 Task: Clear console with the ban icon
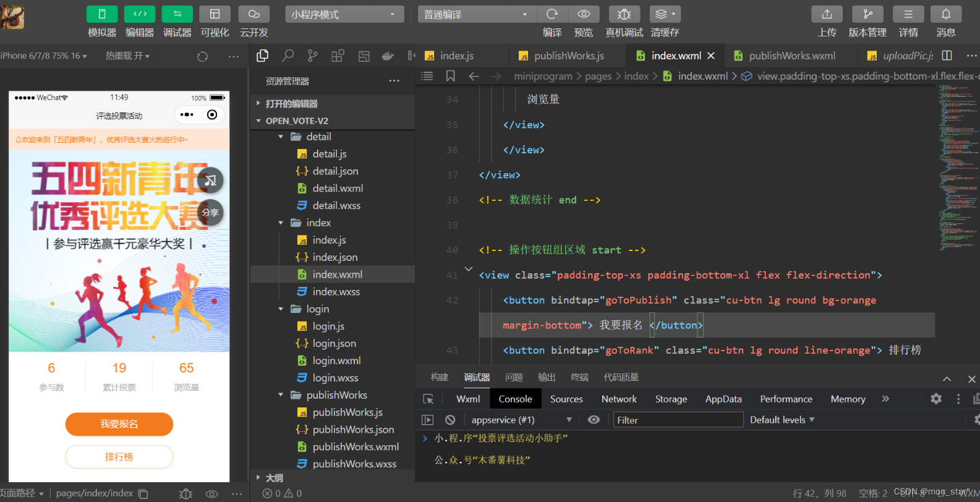pyautogui.click(x=450, y=420)
